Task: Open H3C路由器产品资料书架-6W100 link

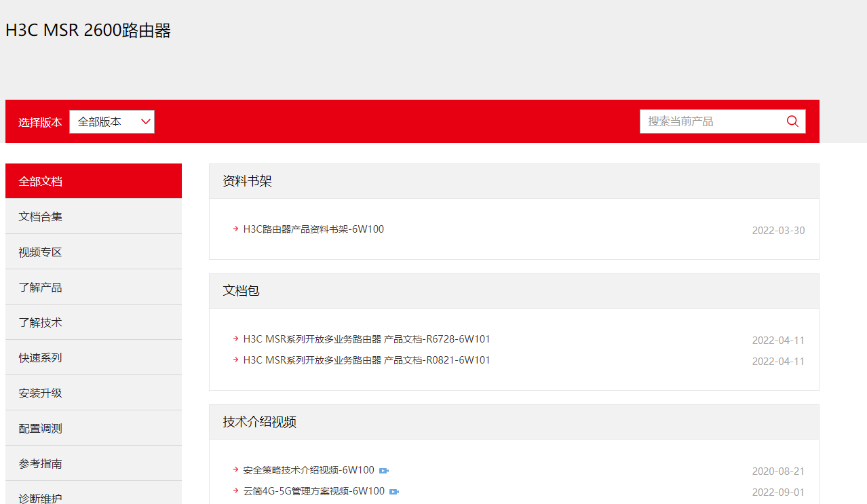Action: pyautogui.click(x=313, y=229)
